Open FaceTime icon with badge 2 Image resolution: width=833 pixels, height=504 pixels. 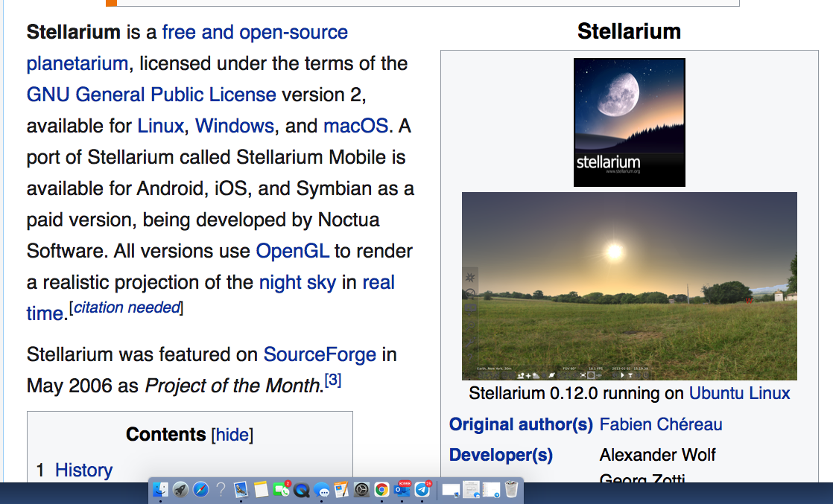tap(282, 489)
